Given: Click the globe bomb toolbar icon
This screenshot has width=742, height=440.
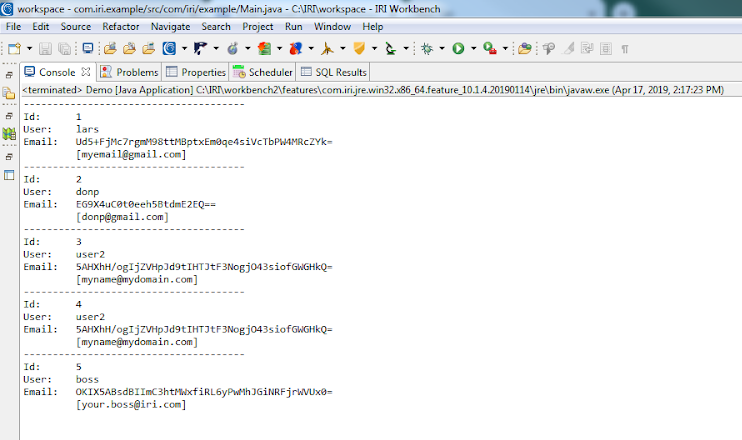Looking at the screenshot, I should (232, 48).
